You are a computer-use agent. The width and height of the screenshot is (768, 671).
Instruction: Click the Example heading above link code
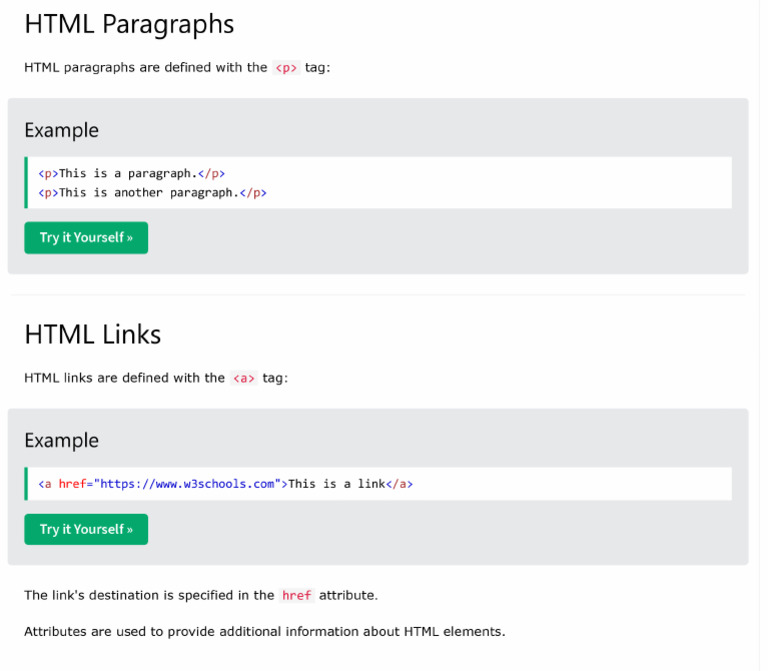pyautogui.click(x=61, y=440)
